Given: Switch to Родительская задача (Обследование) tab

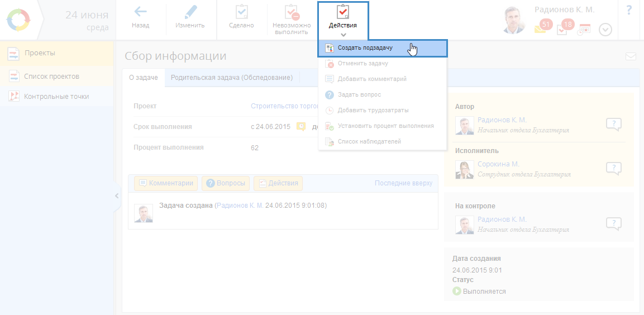Looking at the screenshot, I should coord(232,78).
